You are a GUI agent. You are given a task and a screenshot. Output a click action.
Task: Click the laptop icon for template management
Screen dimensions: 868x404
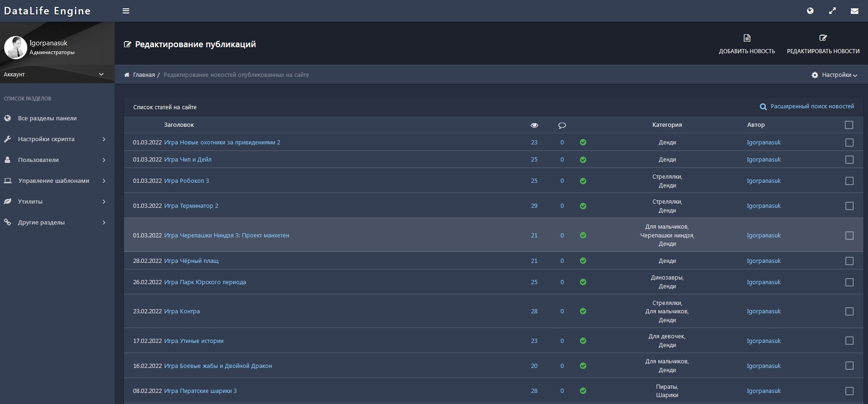[x=7, y=180]
